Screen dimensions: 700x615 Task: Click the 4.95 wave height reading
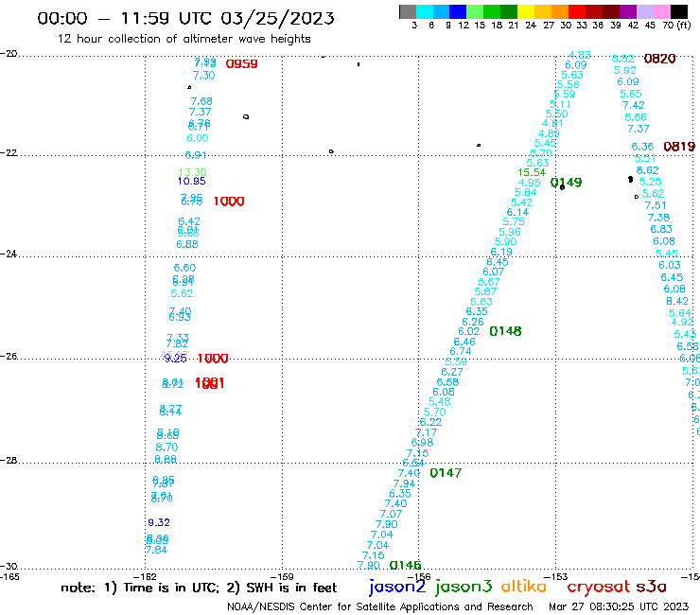point(529,183)
